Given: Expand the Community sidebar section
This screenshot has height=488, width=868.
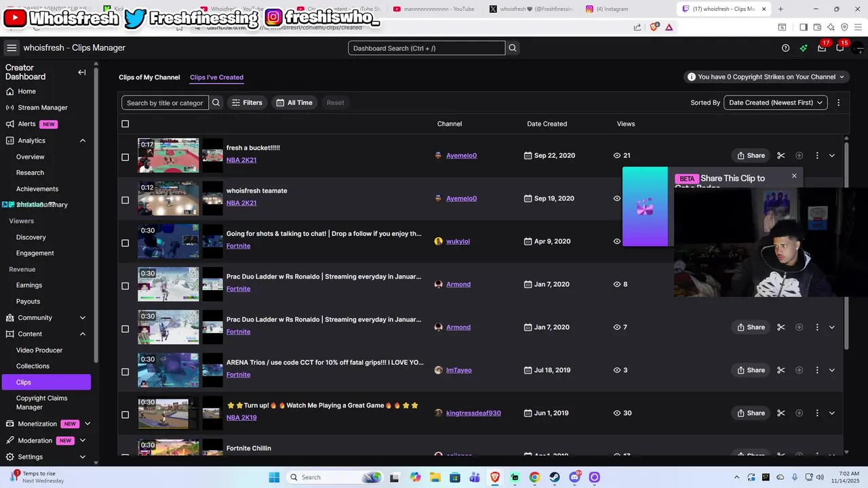Looking at the screenshot, I should [83, 318].
